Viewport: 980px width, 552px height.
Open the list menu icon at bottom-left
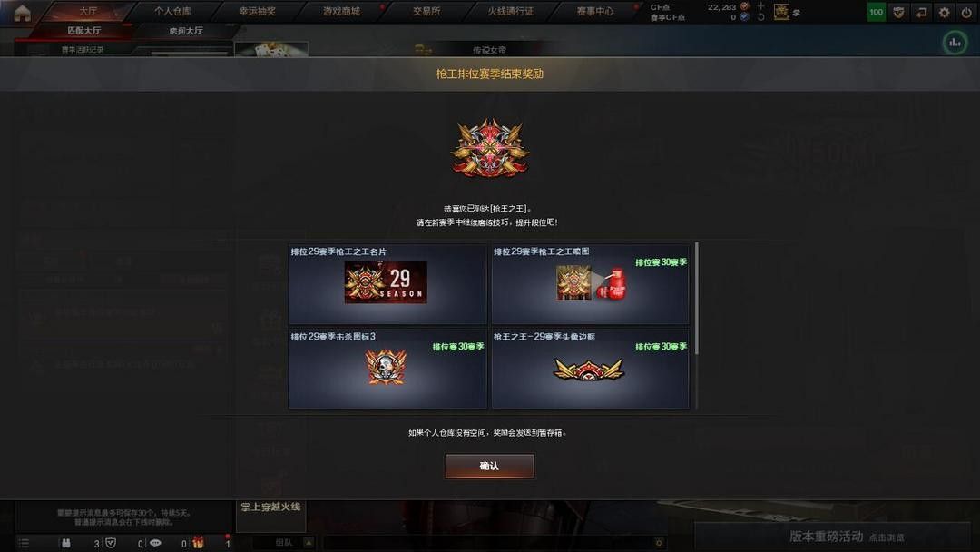click(x=23, y=543)
